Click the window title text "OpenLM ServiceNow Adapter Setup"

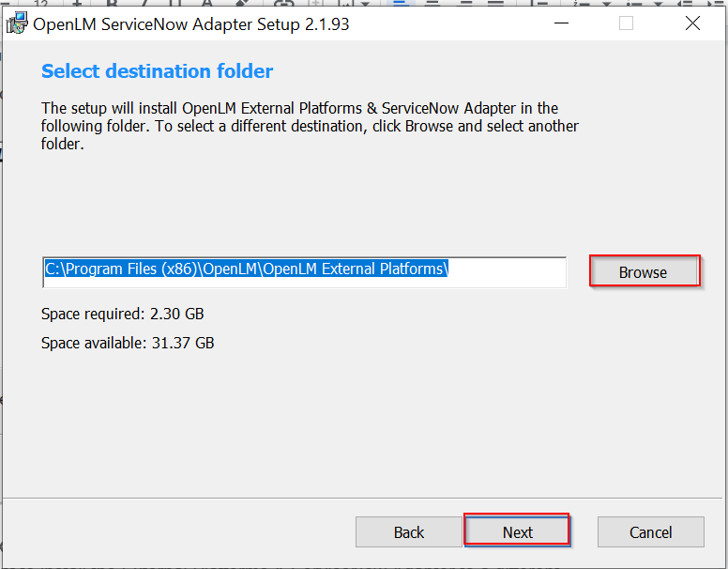191,24
